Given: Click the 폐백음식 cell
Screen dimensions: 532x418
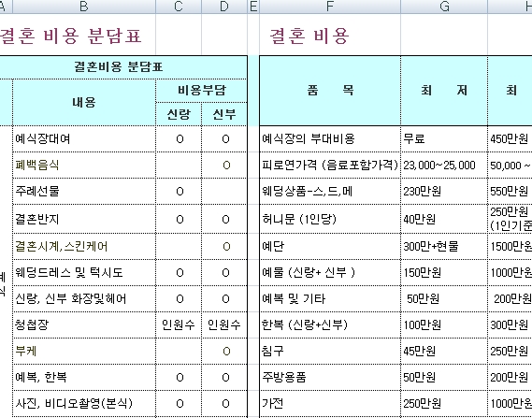Looking at the screenshot, I should [84, 166].
